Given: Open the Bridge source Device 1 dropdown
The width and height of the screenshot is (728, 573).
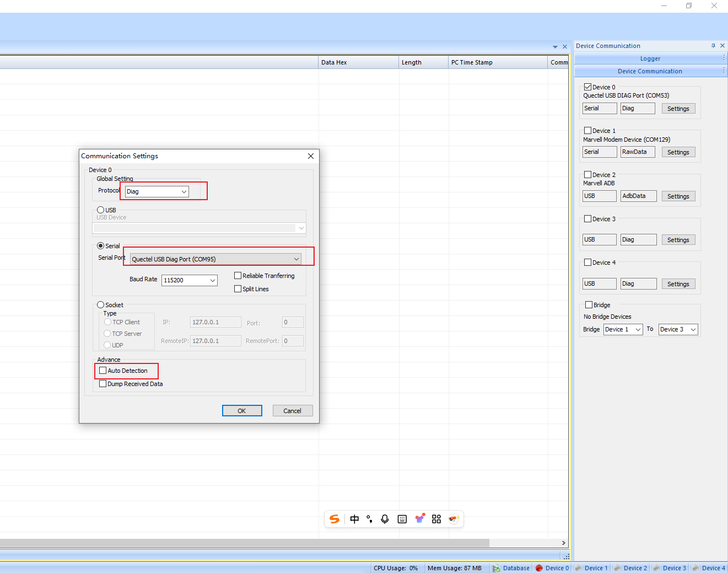Looking at the screenshot, I should click(623, 329).
